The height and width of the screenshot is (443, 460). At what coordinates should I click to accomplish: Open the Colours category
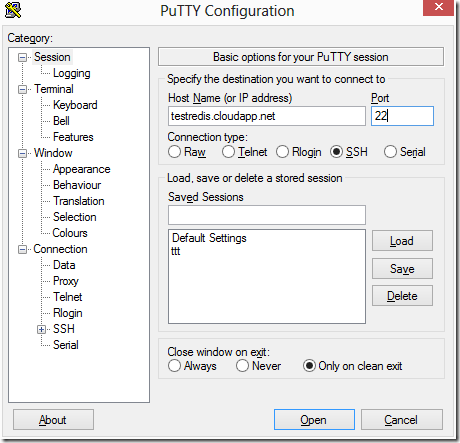click(x=70, y=233)
